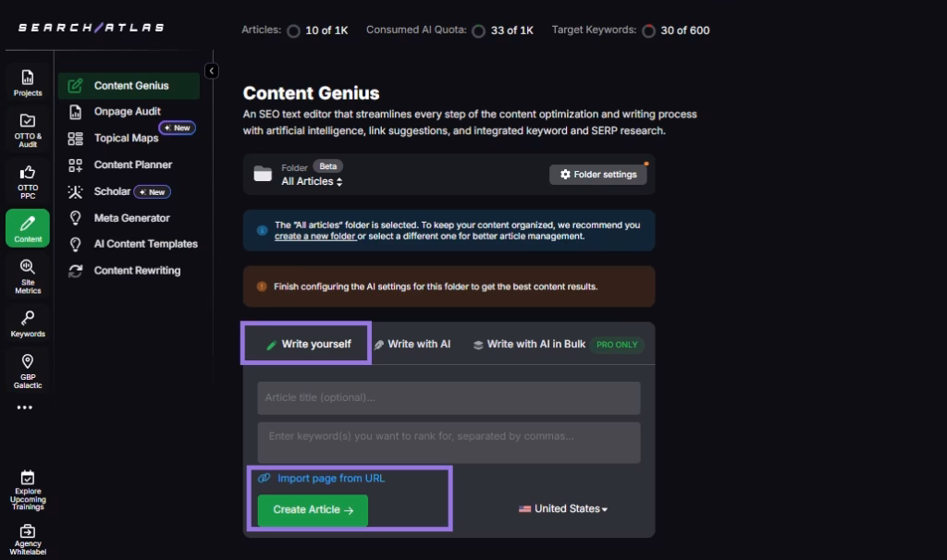Click the create a new folder link
The image size is (947, 560).
315,237
